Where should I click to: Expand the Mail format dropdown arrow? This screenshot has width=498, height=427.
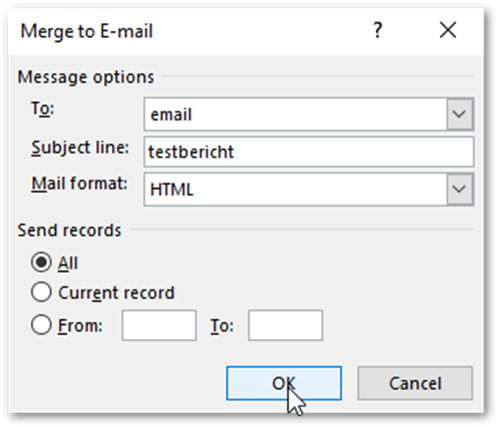pyautogui.click(x=460, y=189)
